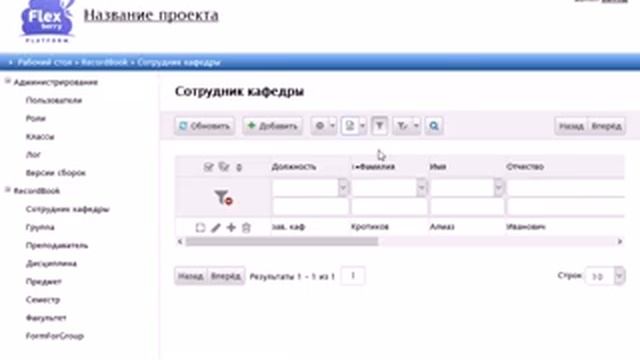Image resolution: width=640 pixels, height=360 pixels.
Task: Open the dropdown arrow beside the gear icon
Action: [332, 126]
